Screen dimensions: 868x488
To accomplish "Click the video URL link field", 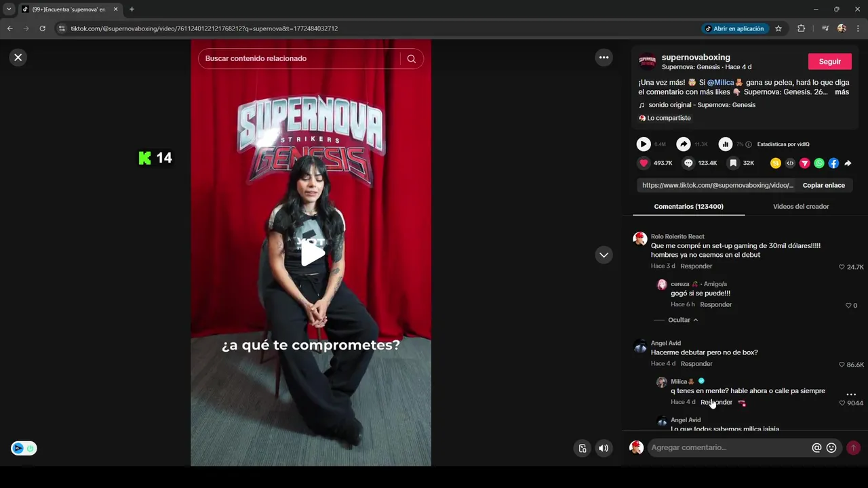I will tap(717, 185).
